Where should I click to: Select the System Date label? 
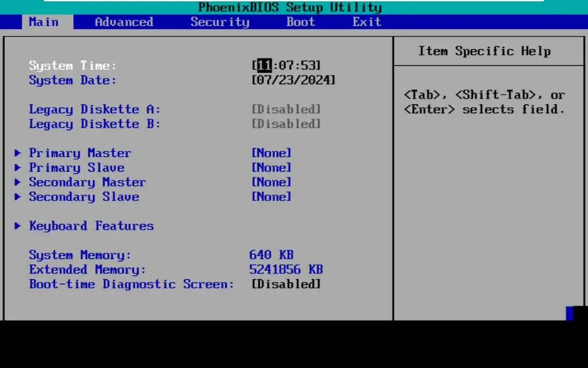point(73,80)
